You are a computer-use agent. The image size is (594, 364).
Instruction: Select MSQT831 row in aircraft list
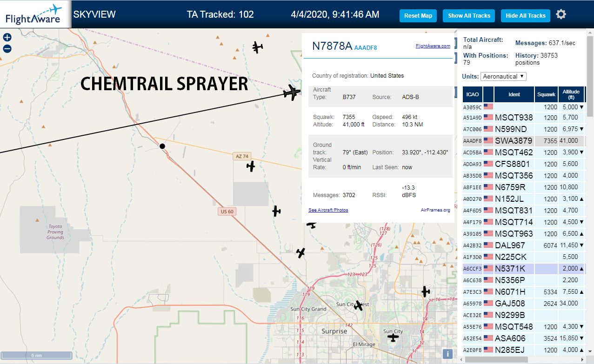point(523,211)
